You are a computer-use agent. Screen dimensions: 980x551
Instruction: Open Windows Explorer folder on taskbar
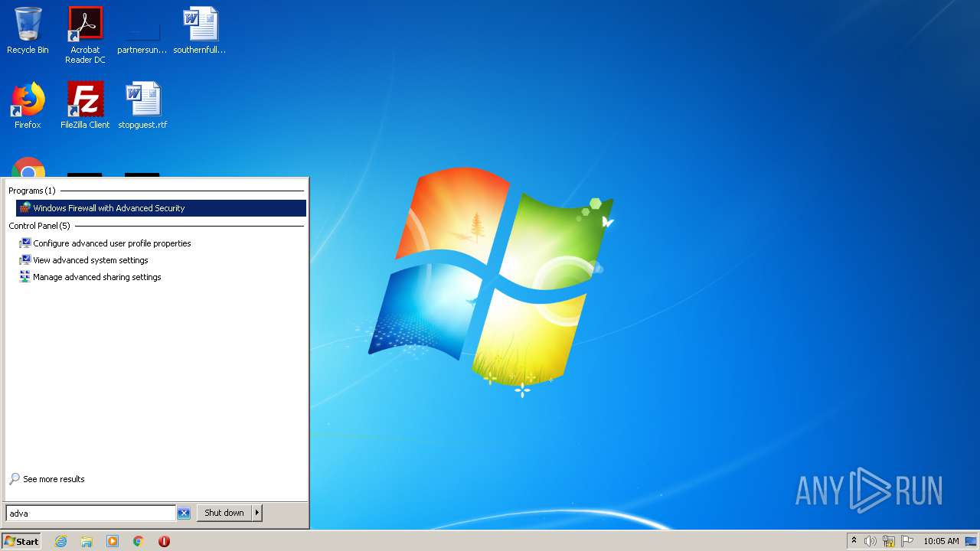pos(87,541)
